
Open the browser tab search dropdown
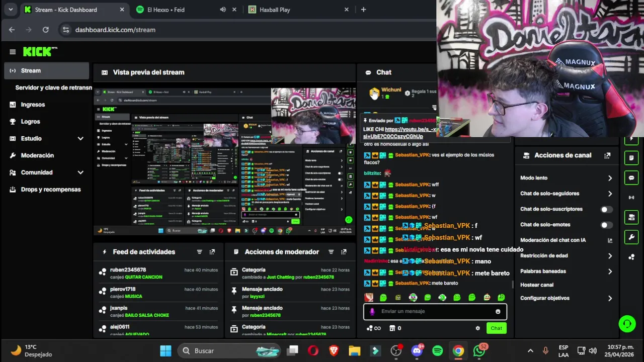11,10
